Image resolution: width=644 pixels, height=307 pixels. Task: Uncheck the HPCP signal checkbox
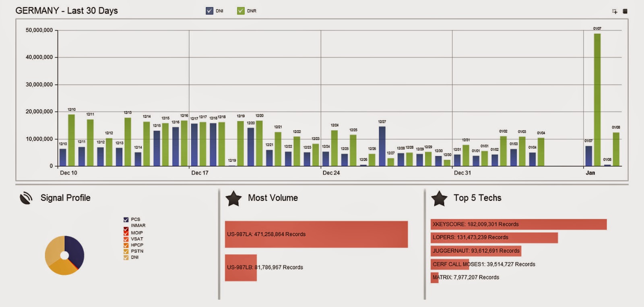tap(126, 245)
